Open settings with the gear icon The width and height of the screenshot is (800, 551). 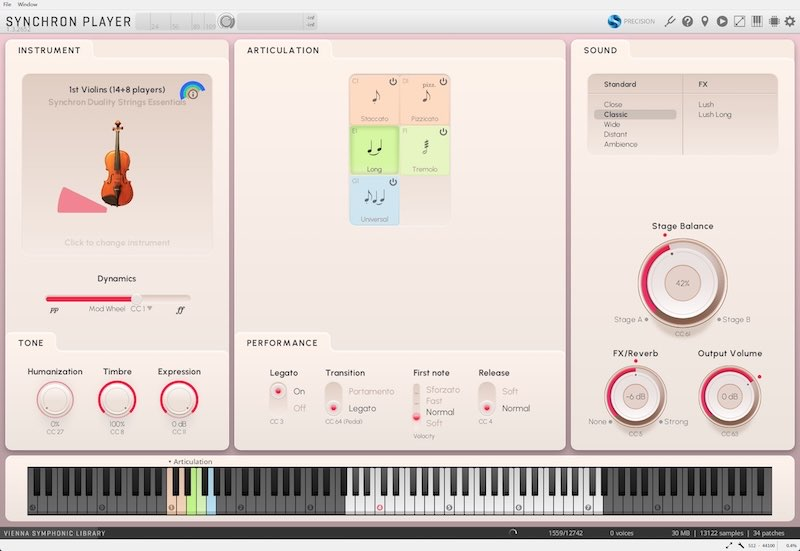click(790, 21)
